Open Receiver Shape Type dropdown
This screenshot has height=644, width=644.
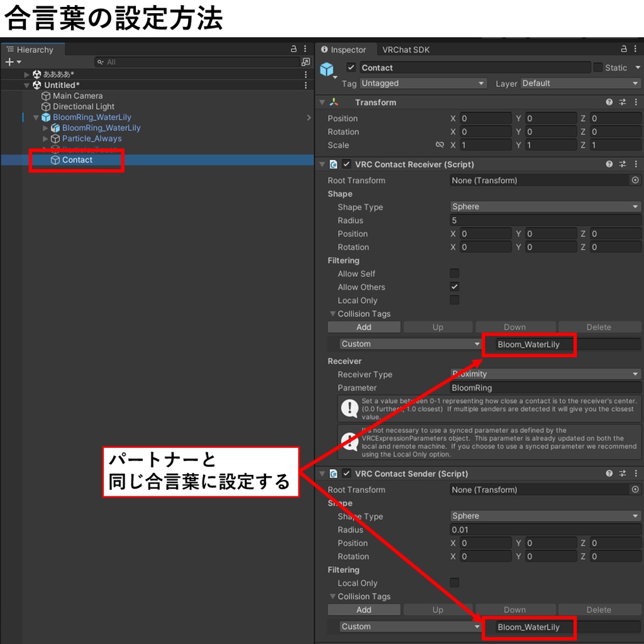545,206
